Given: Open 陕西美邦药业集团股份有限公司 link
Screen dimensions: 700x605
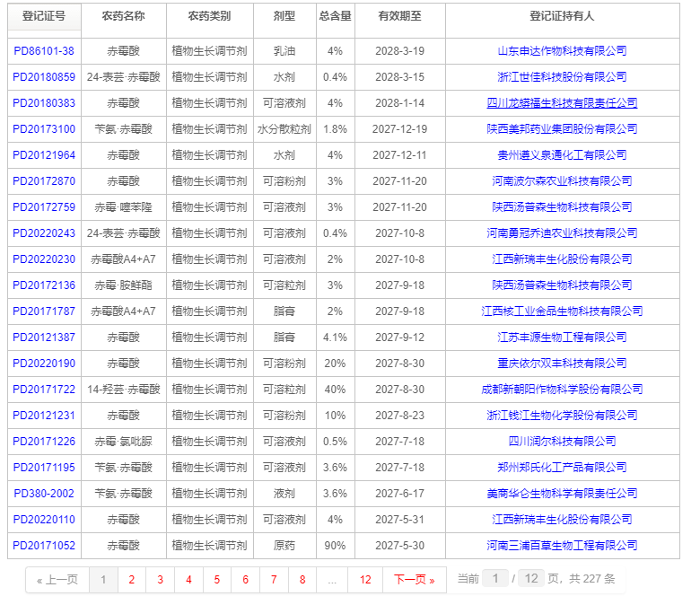Looking at the screenshot, I should click(x=562, y=129).
